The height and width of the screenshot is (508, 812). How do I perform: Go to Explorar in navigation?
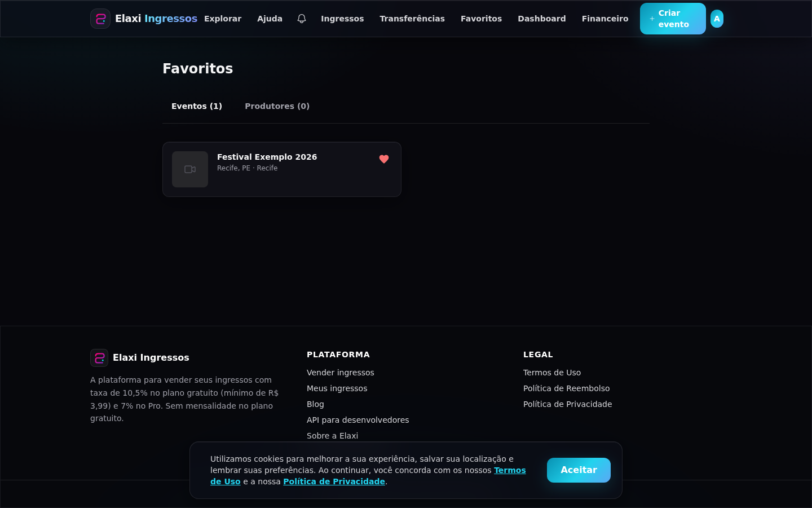[x=223, y=19]
